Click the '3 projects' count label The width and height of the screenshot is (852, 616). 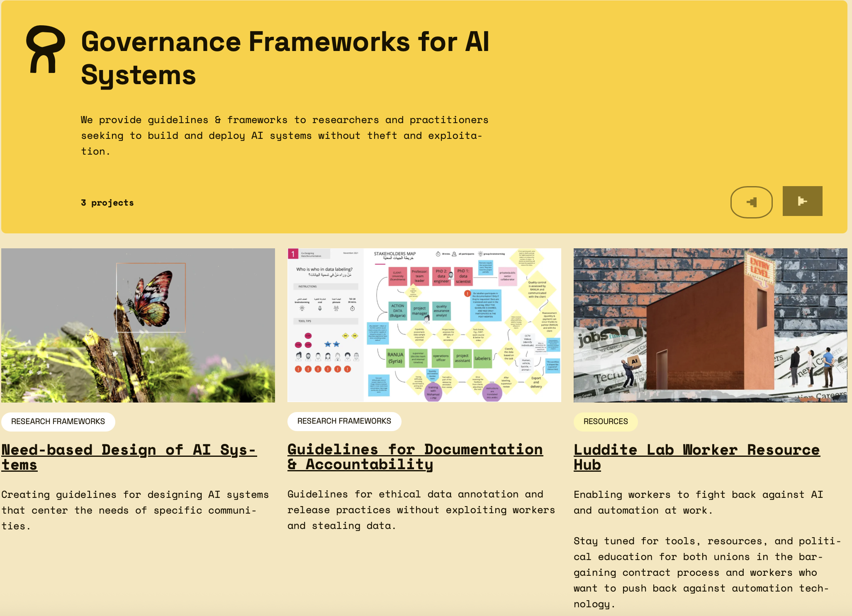tap(107, 203)
